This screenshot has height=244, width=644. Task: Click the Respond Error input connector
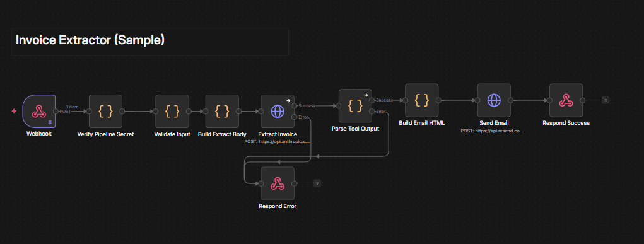(x=261, y=183)
